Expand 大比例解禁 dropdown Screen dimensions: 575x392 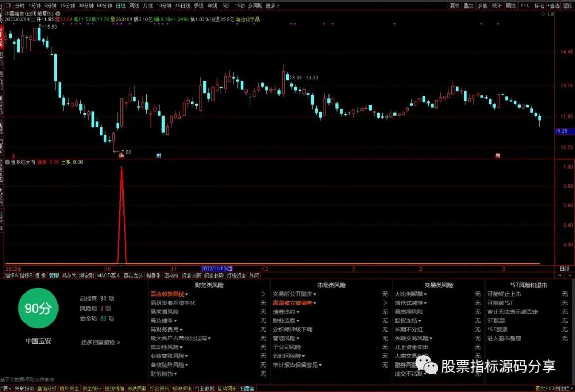(410, 294)
